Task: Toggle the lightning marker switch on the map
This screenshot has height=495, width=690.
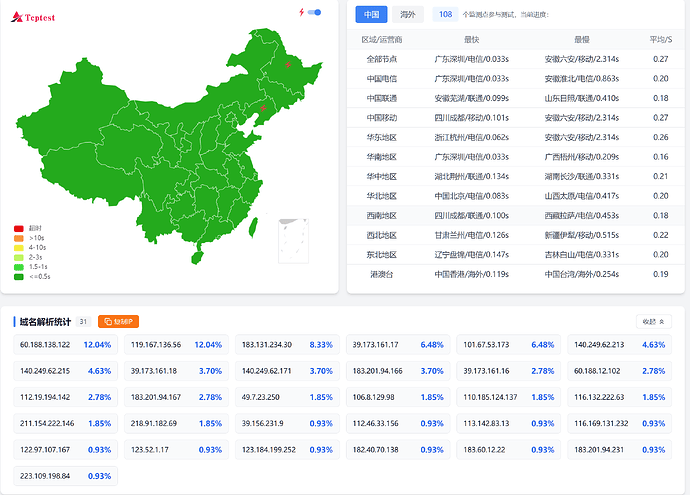Action: point(315,12)
